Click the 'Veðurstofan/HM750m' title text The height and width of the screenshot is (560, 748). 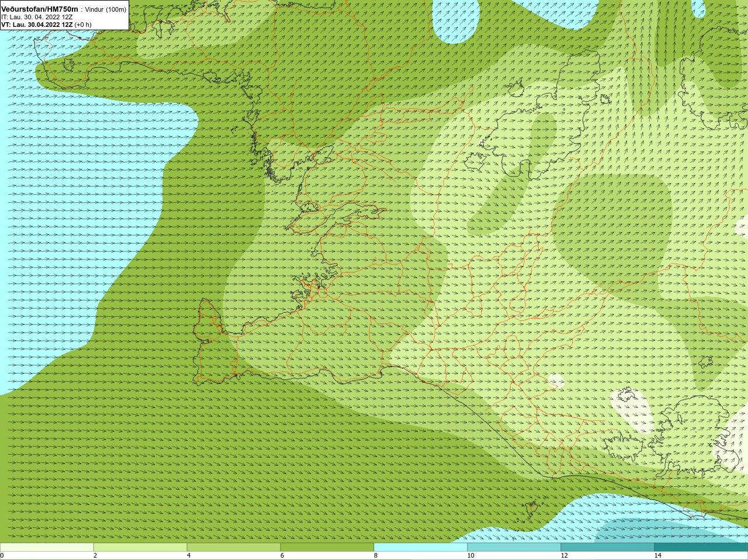(40, 9)
